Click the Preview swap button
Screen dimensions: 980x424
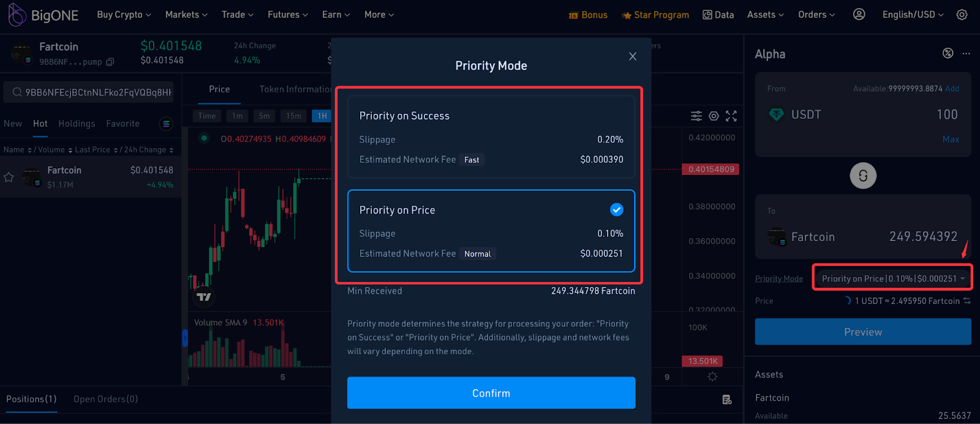[862, 332]
